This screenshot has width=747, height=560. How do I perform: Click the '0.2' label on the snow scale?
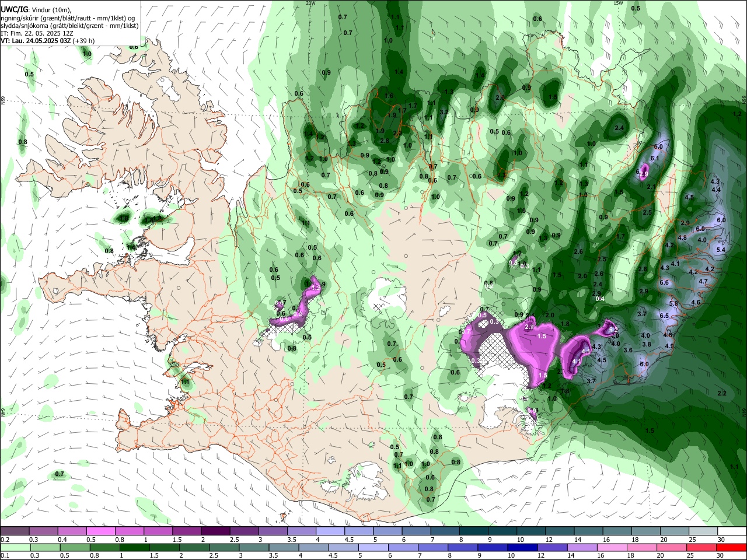coord(5,539)
